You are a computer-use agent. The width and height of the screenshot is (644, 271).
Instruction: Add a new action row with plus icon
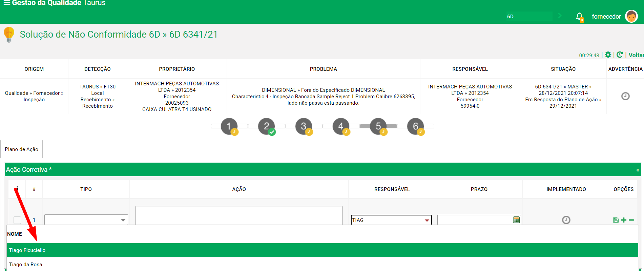pos(624,220)
